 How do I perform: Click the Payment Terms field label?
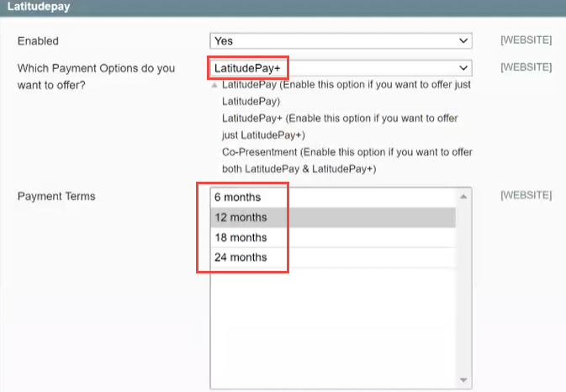click(x=56, y=196)
